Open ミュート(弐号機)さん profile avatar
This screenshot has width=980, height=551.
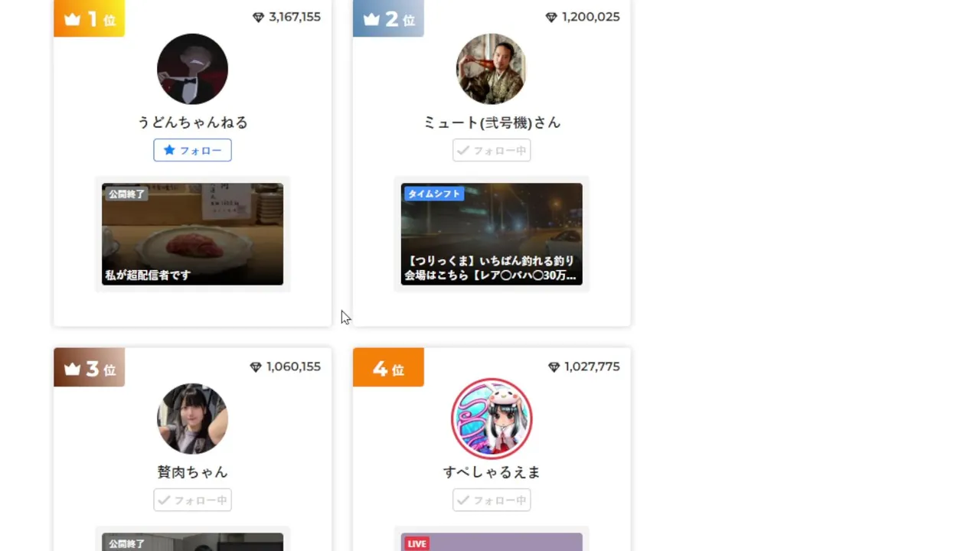pos(492,69)
